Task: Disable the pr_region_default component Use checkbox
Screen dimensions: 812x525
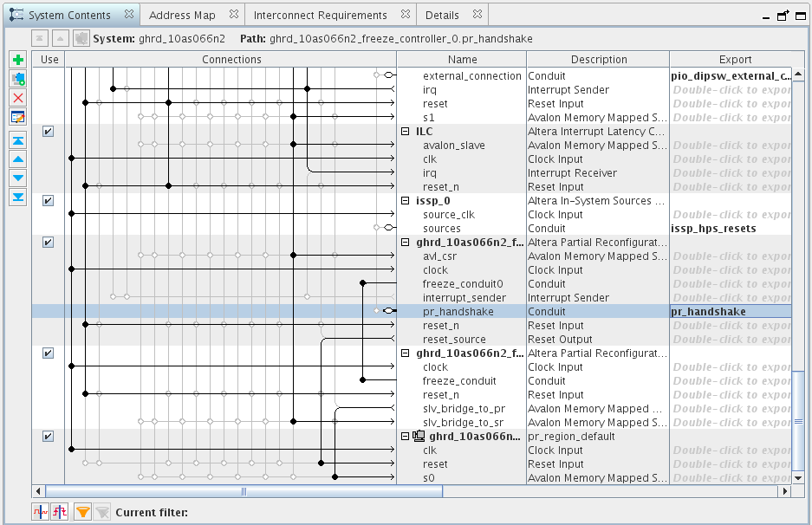Action: pos(49,437)
